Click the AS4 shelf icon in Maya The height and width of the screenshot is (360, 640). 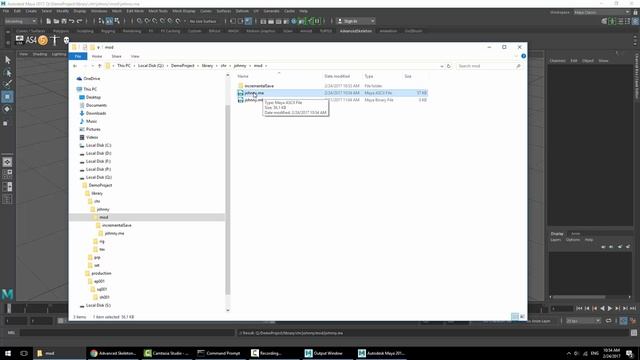pyautogui.click(x=31, y=40)
